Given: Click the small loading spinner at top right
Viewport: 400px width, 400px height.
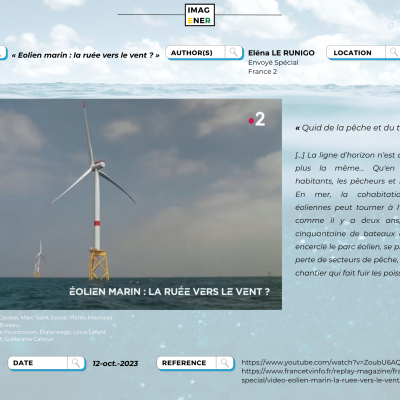Looking at the screenshot, I should click(x=391, y=26).
